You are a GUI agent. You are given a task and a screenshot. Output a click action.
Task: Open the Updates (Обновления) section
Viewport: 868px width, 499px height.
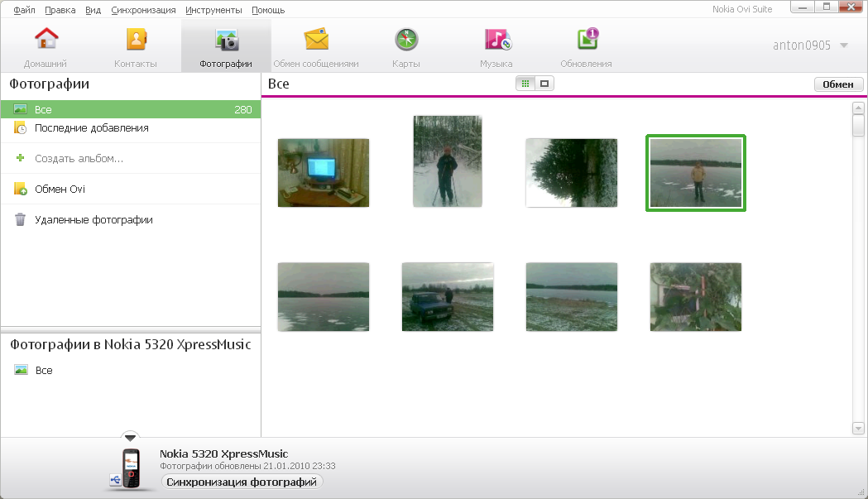pos(586,48)
